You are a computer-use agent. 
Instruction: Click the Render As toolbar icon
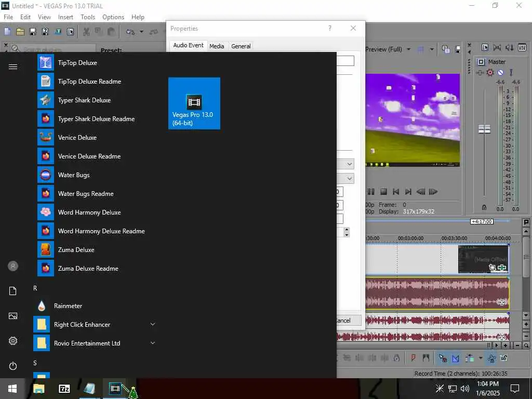(58, 32)
